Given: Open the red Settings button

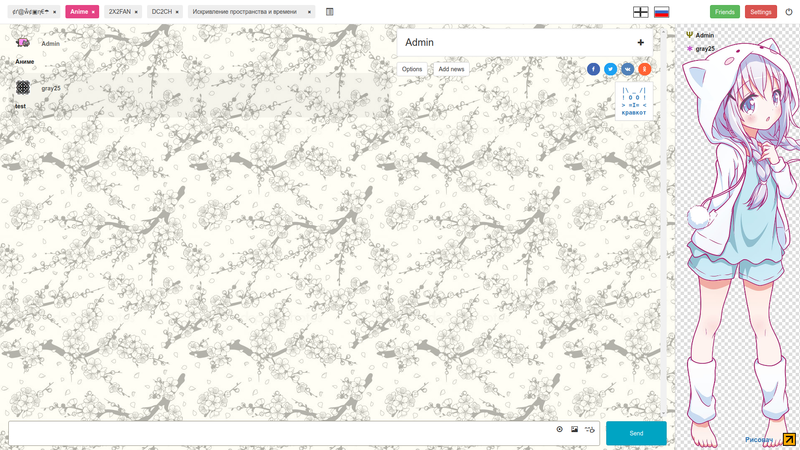Looking at the screenshot, I should [761, 12].
